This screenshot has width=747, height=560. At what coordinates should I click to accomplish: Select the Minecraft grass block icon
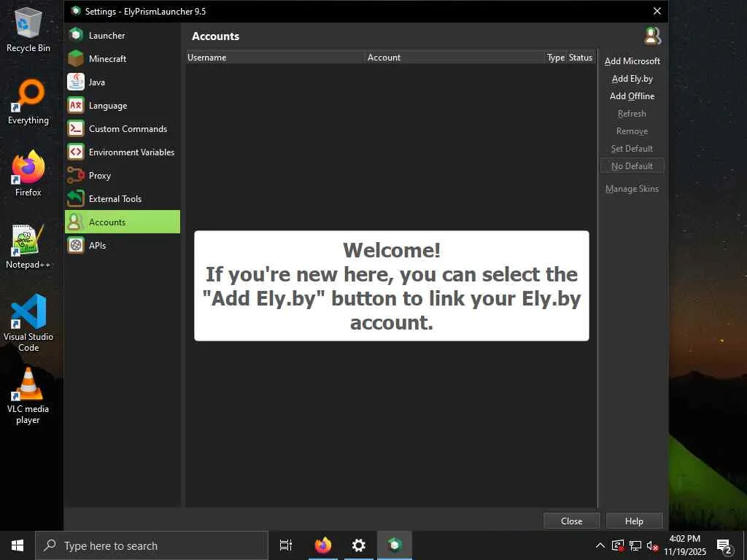click(x=76, y=58)
